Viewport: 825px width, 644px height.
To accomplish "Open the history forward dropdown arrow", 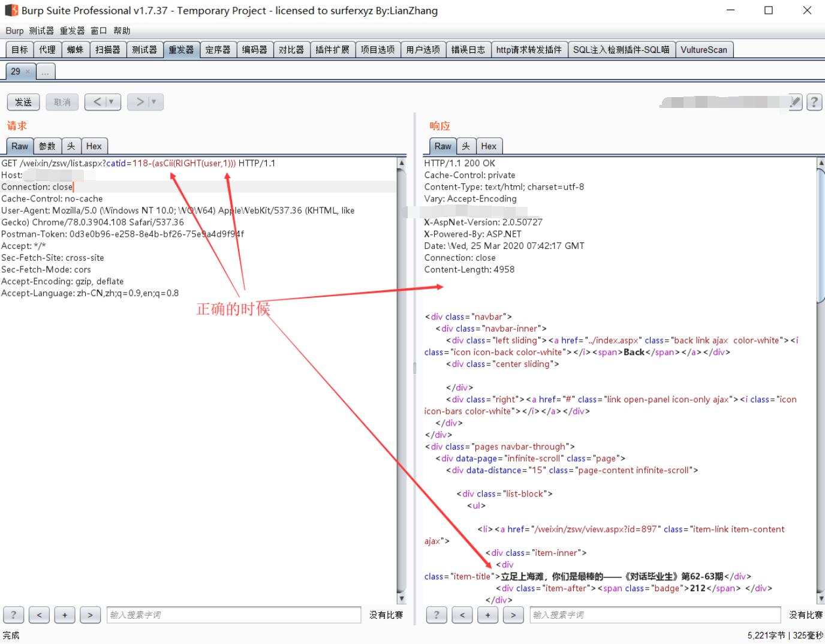I will pyautogui.click(x=153, y=102).
